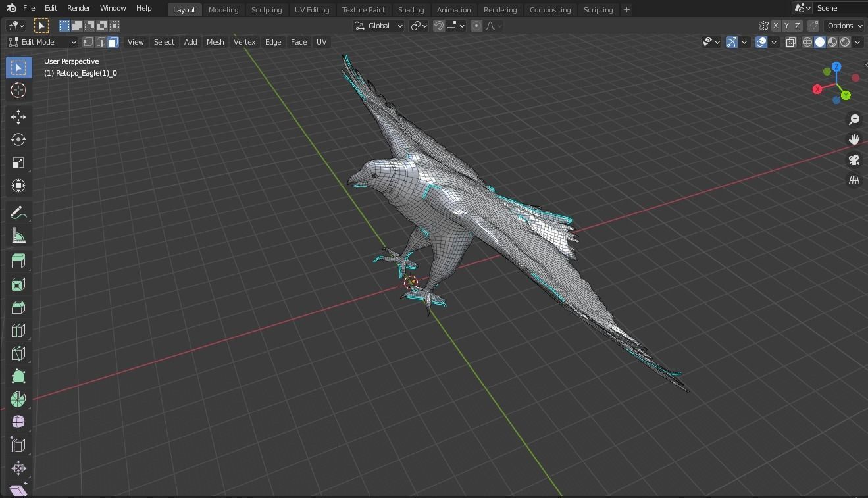
Task: Select the Bevel tool
Action: [x=18, y=307]
